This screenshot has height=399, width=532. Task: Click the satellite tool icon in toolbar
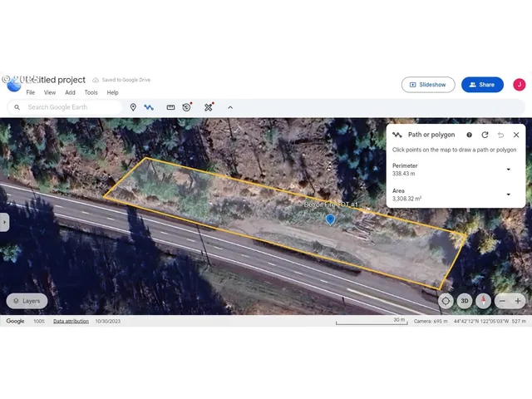click(209, 107)
